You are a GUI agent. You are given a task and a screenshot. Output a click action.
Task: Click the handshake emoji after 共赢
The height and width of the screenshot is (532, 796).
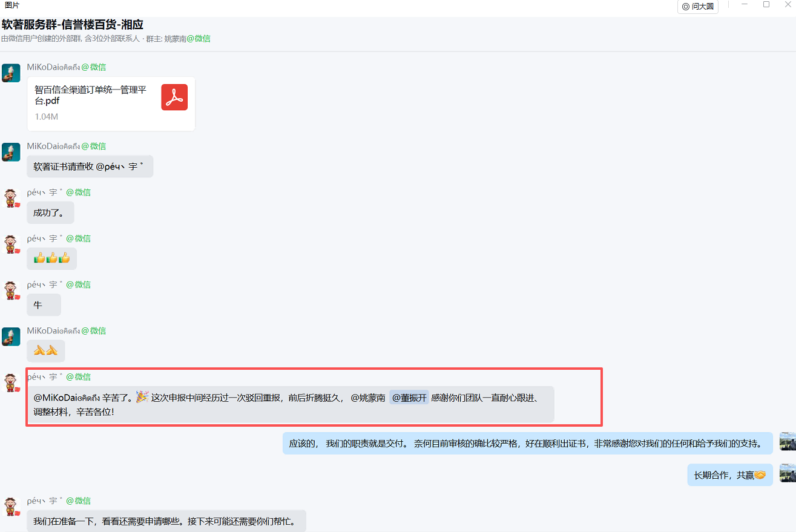(x=760, y=475)
